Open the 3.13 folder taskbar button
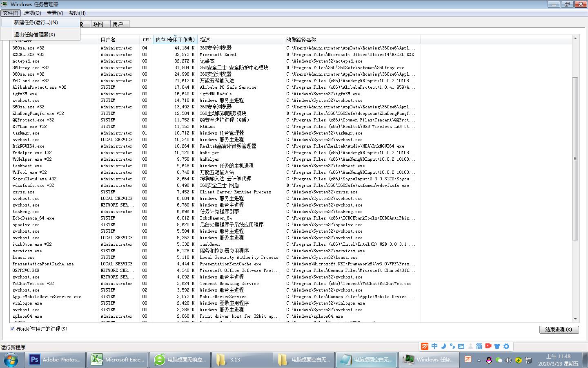 [x=243, y=360]
